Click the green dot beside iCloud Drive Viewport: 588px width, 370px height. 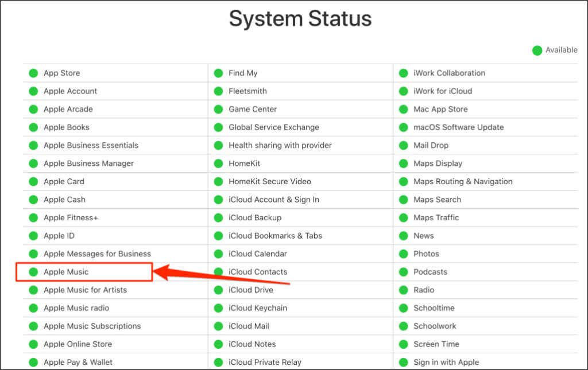(x=218, y=290)
